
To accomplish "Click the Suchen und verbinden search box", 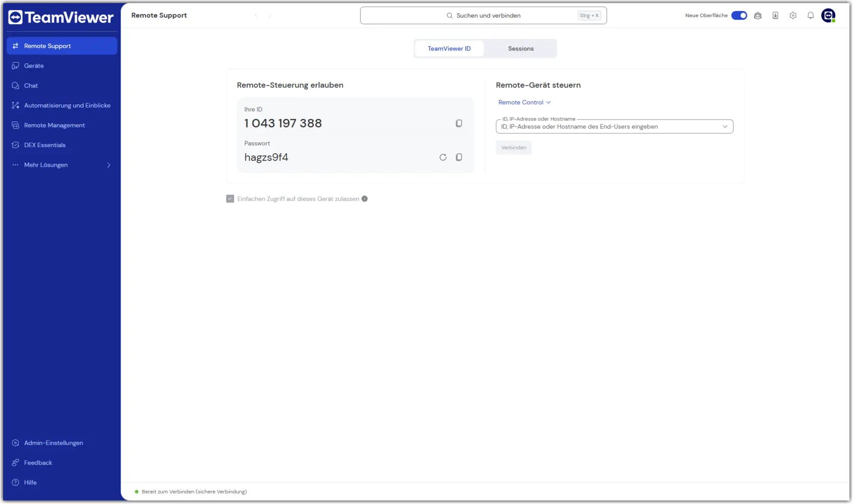I will click(x=483, y=16).
